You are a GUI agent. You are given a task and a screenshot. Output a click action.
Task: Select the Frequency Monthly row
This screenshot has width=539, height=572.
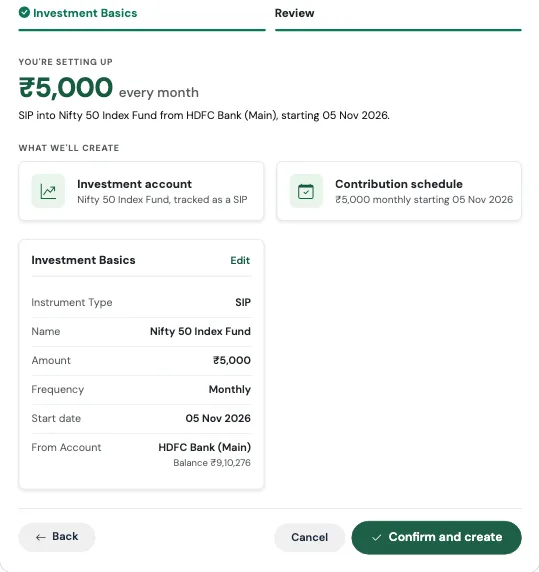(141, 390)
